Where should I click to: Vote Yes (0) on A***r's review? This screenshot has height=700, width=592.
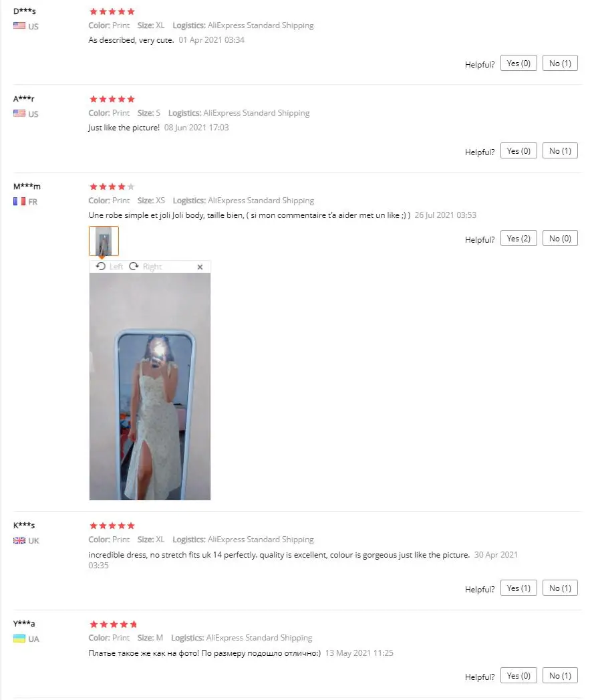coord(519,151)
